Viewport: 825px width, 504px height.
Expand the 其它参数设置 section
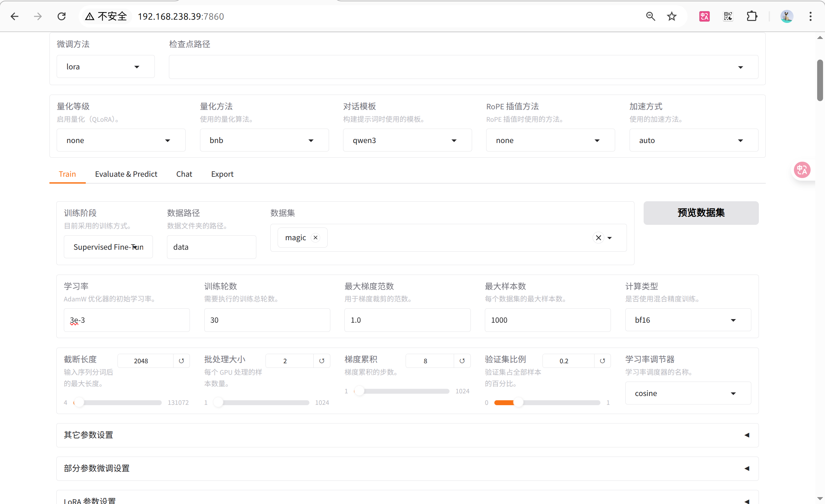tap(407, 435)
